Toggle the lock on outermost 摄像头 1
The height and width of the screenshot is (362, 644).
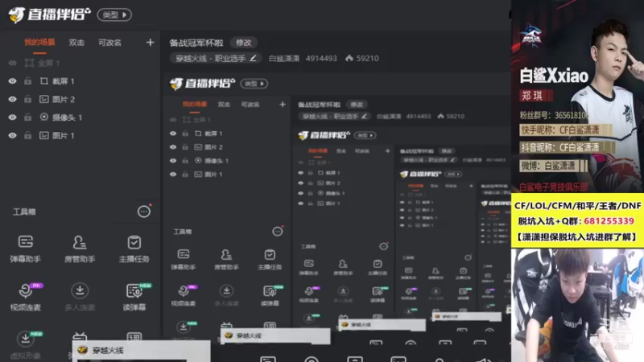pyautogui.click(x=27, y=117)
